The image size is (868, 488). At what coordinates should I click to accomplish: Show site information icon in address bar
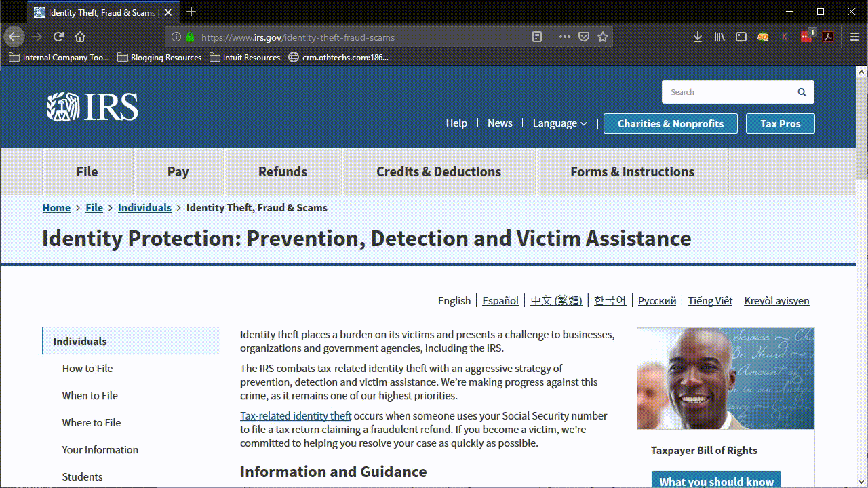(176, 37)
